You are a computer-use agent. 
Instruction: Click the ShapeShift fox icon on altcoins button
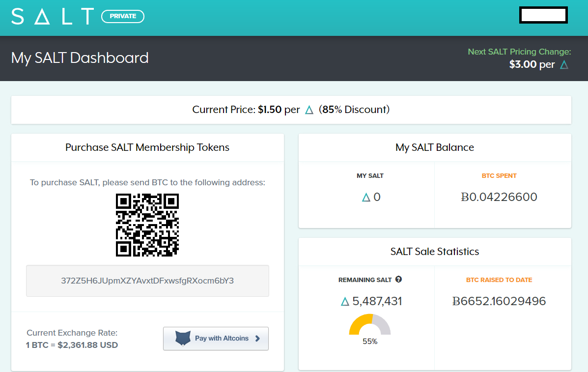point(183,338)
